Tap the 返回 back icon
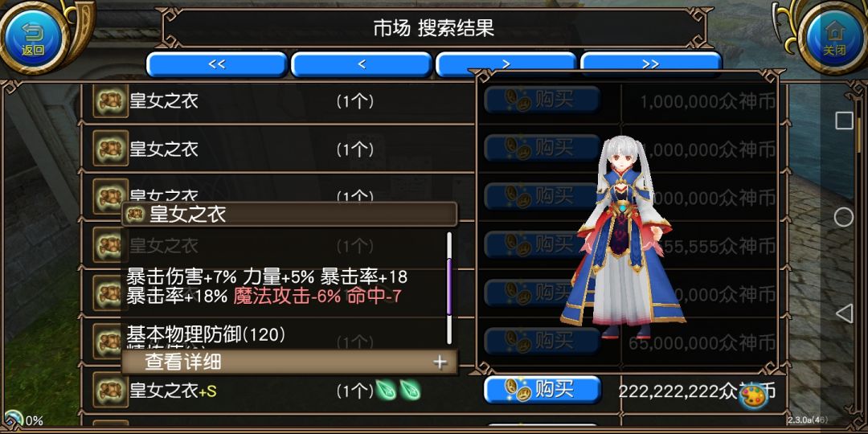 [x=33, y=38]
